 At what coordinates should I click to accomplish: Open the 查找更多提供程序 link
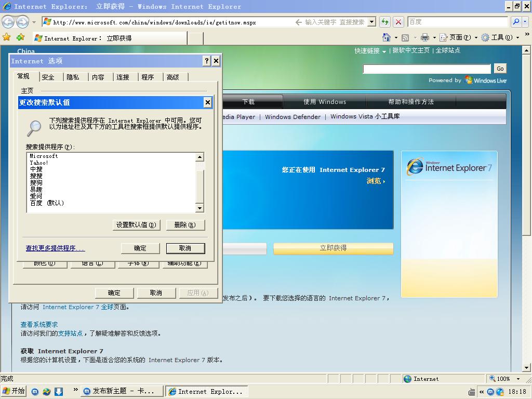pyautogui.click(x=55, y=248)
